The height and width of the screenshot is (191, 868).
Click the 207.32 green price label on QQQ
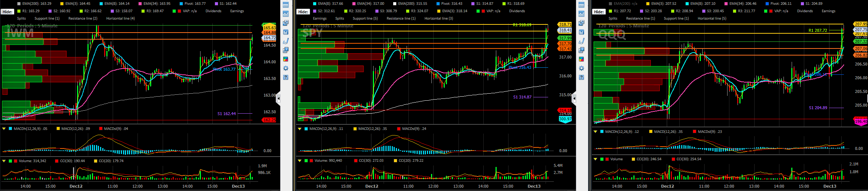[861, 41]
